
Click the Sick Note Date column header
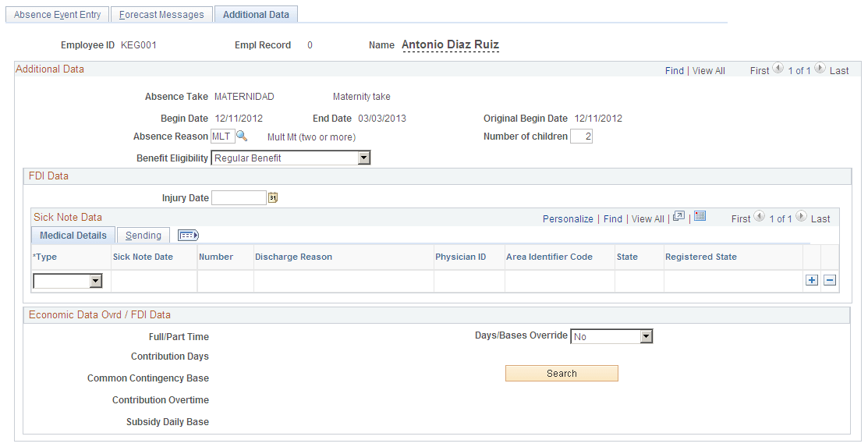pyautogui.click(x=143, y=257)
